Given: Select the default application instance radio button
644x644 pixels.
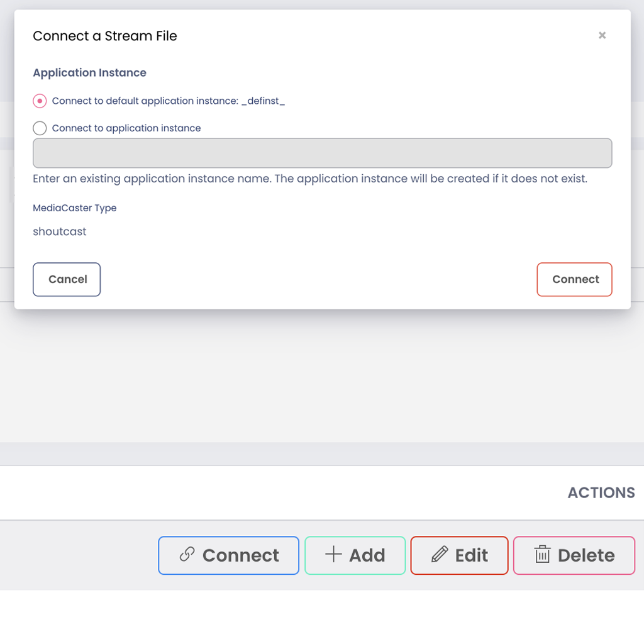Looking at the screenshot, I should click(40, 101).
